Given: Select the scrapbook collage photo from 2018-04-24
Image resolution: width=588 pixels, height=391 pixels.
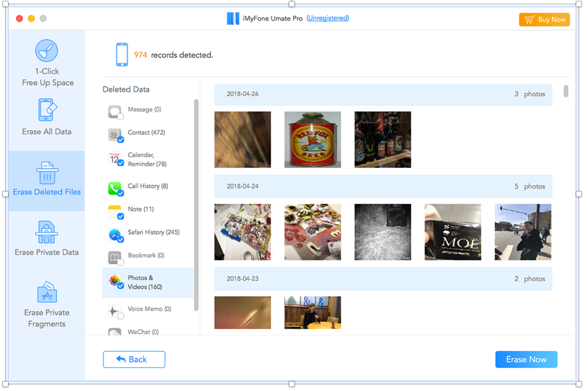Looking at the screenshot, I should pos(243,232).
